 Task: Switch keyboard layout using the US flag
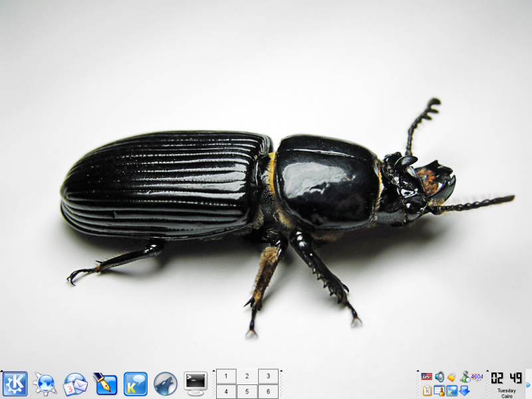427,376
